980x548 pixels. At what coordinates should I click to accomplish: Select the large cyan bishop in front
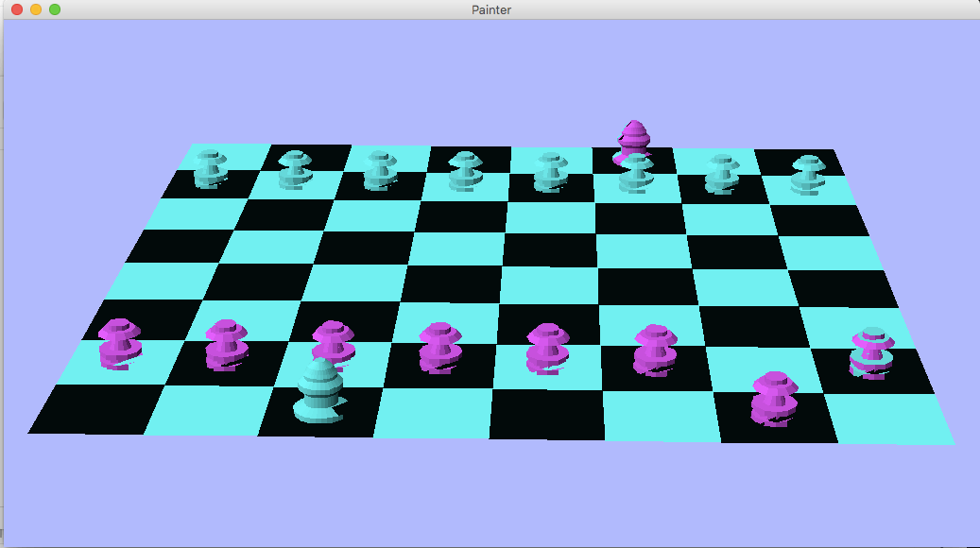click(x=319, y=391)
